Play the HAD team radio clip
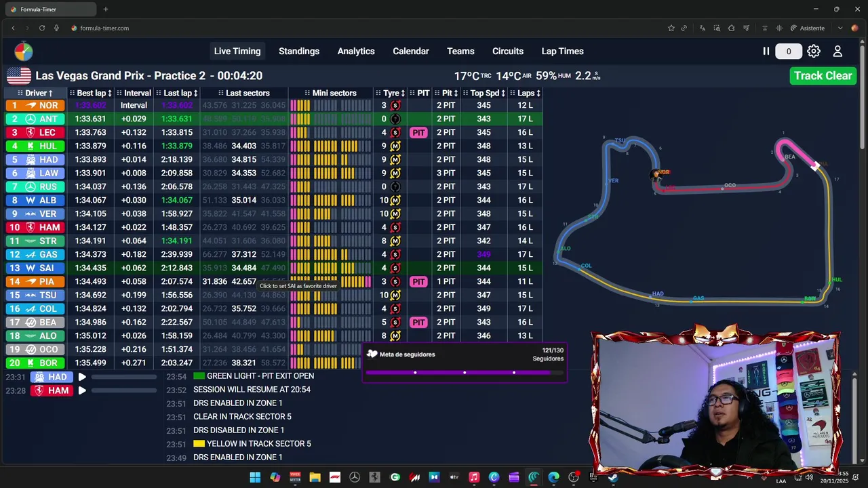The image size is (868, 488). 82,377
